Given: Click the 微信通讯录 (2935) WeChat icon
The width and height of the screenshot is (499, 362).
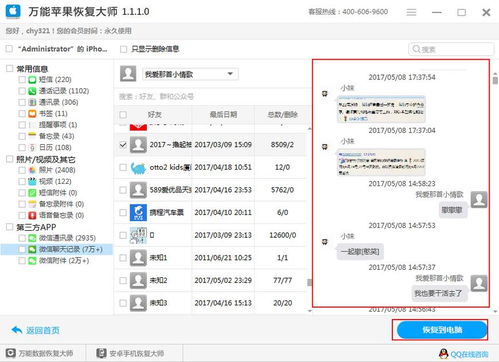Looking at the screenshot, I should click(32, 238).
